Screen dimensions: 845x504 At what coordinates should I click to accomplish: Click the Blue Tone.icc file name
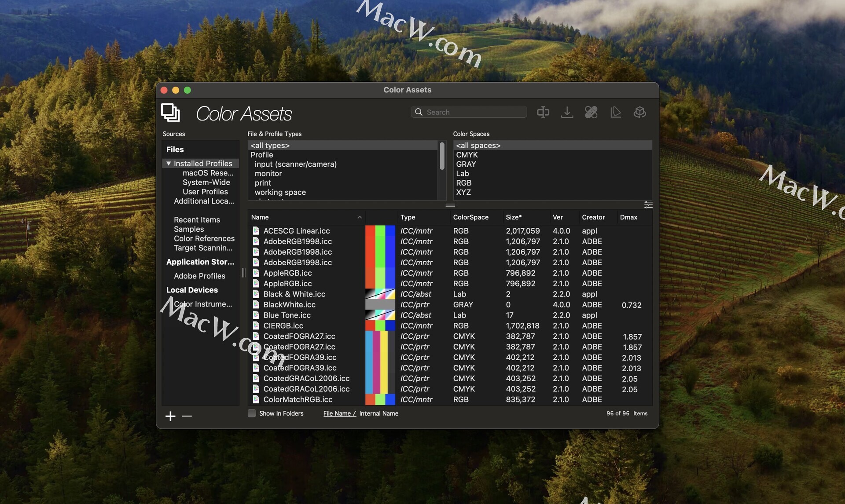point(287,315)
